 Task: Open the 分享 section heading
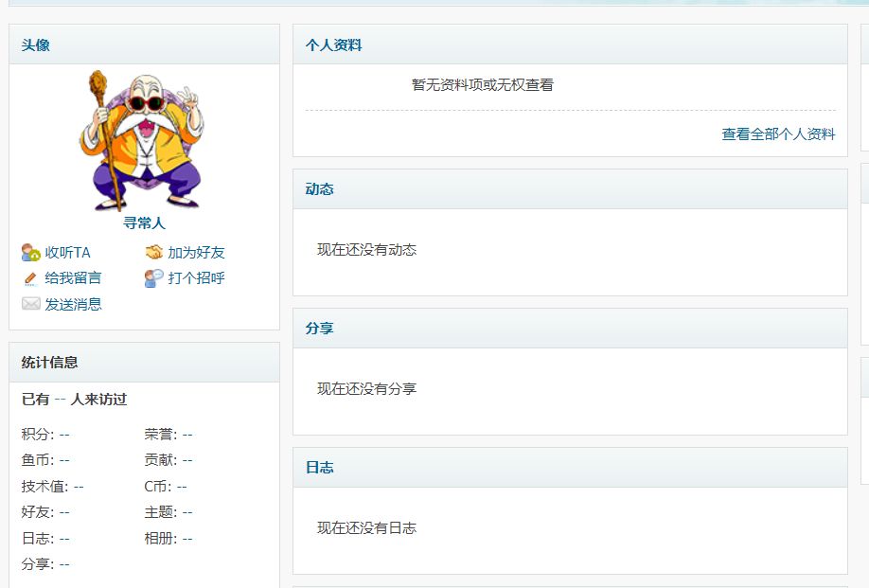(319, 329)
